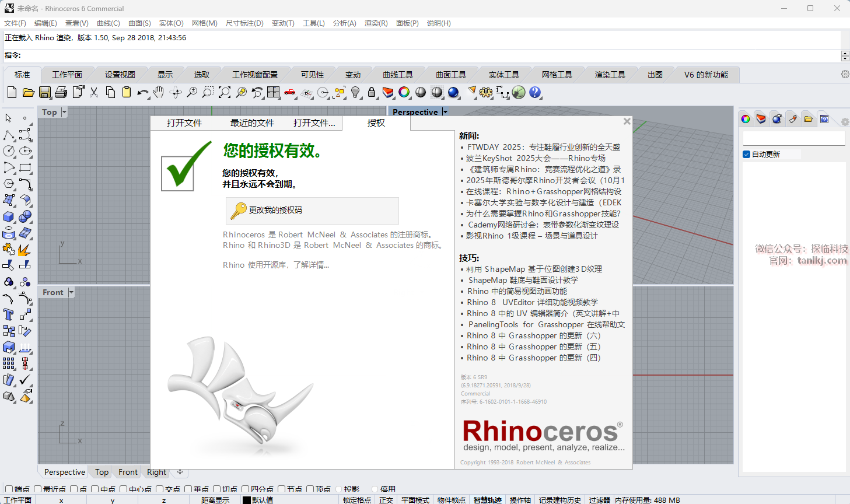Image resolution: width=850 pixels, height=504 pixels.
Task: Click the lock objects padlock icon
Action: (x=372, y=93)
